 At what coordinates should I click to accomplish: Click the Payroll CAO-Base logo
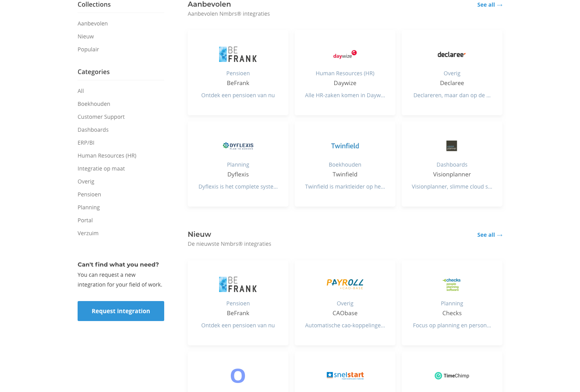point(345,284)
